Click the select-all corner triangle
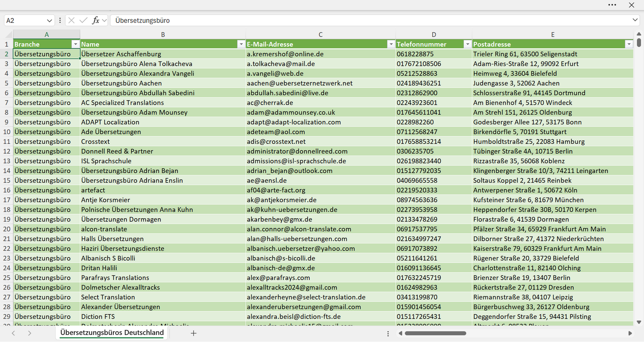 click(x=8, y=35)
